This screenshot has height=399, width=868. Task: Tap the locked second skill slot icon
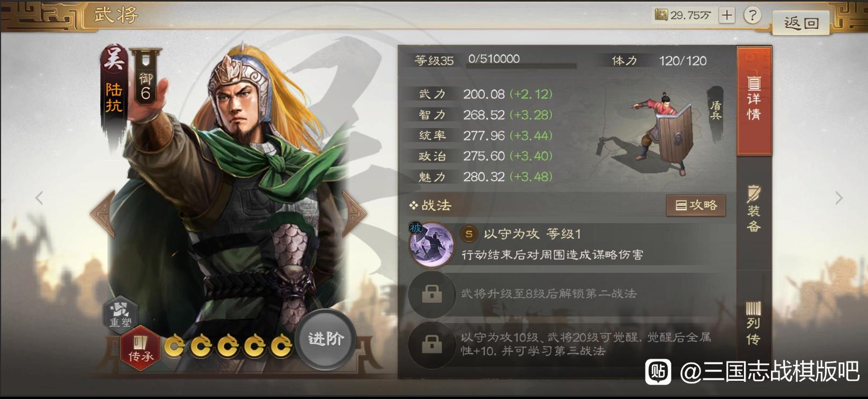point(432,294)
